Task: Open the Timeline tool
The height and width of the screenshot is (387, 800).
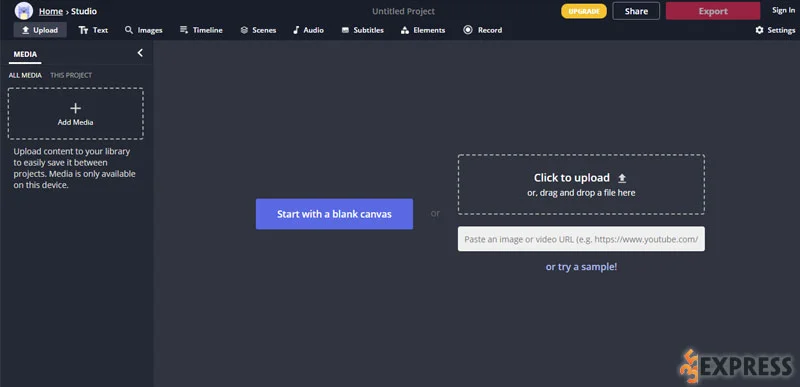Action: pyautogui.click(x=201, y=30)
